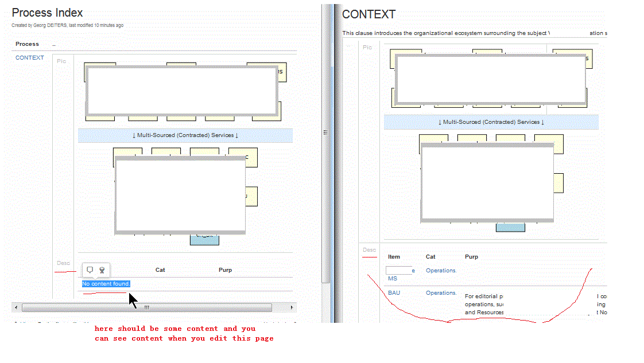644x363 pixels.
Task: Click the 'Process' column header
Action: click(27, 44)
